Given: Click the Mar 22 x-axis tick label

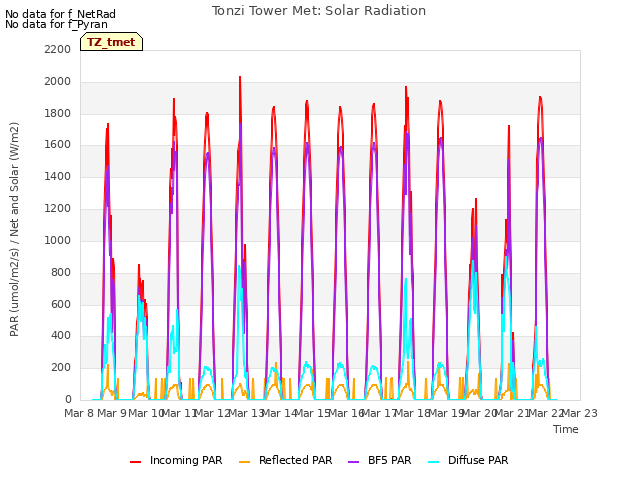Looking at the screenshot, I should pos(546,413).
